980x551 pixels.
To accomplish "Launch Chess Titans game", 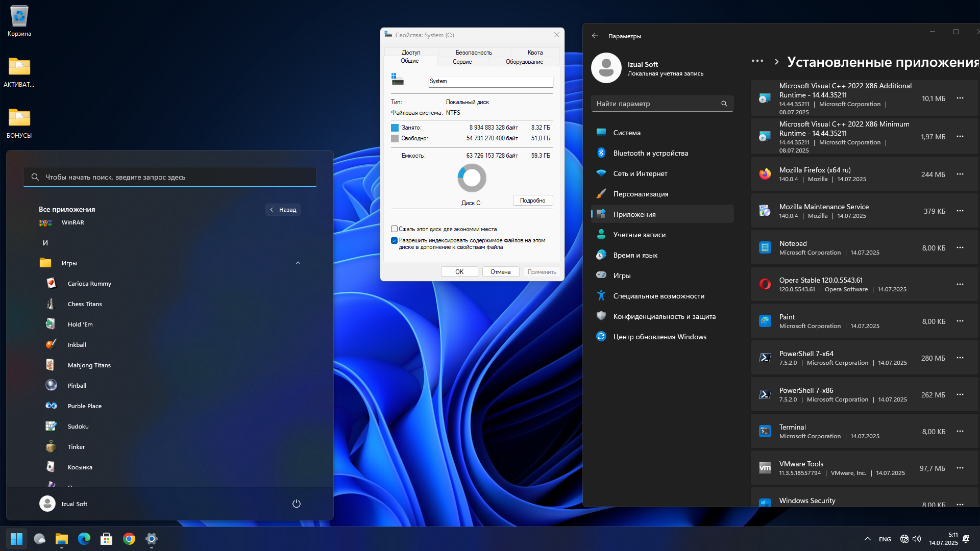I will click(170, 304).
